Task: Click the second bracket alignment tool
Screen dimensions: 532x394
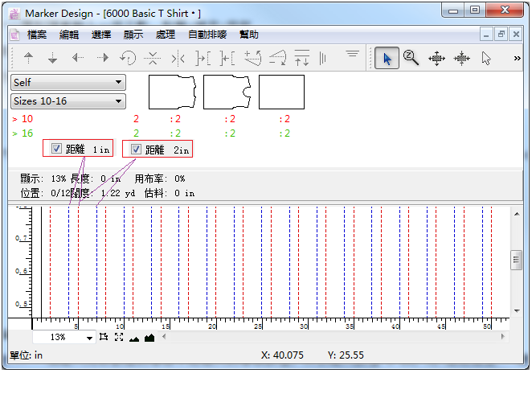Action: (227, 58)
